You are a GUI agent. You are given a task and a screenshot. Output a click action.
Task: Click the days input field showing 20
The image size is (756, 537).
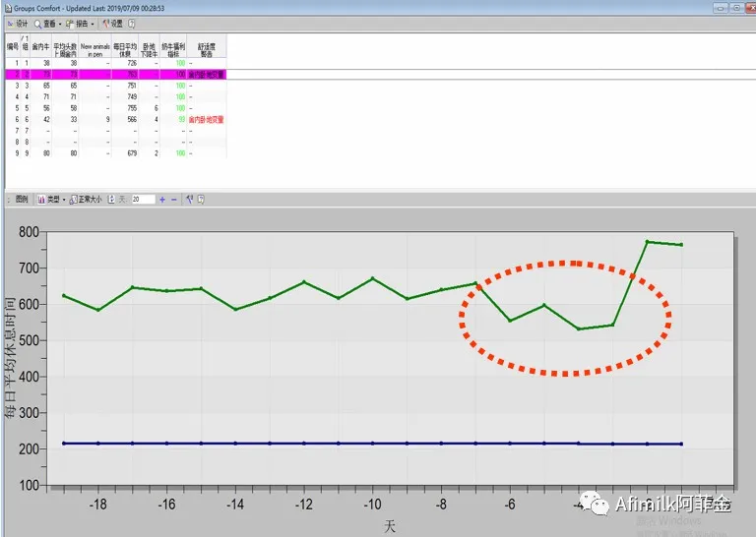143,200
